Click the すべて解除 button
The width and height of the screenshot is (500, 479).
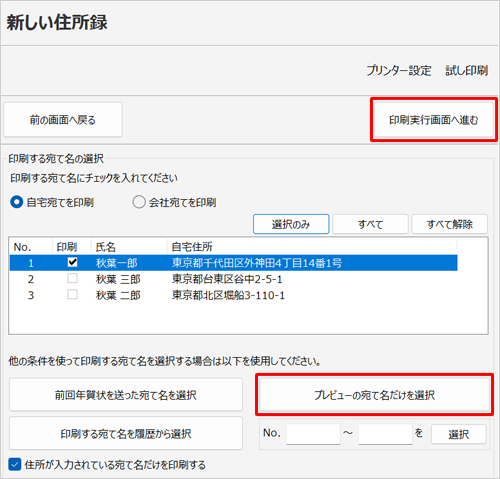pos(450,224)
